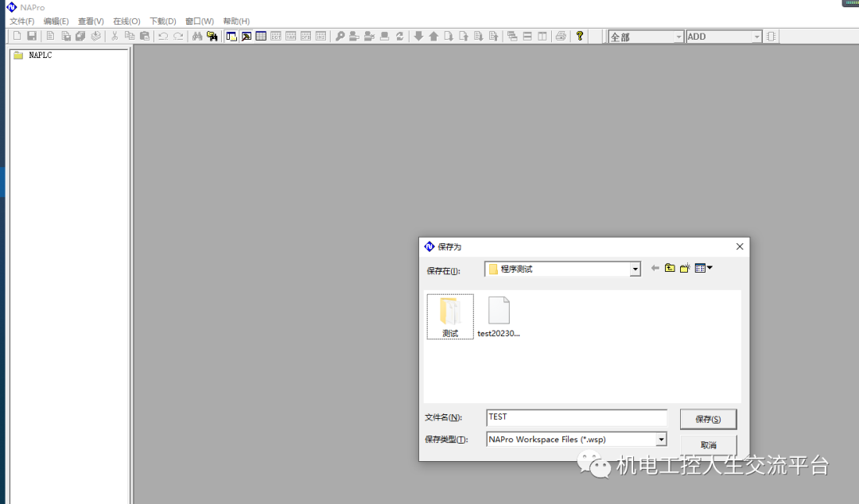
Task: Click the magnifier search toolbar icon
Action: click(x=340, y=36)
